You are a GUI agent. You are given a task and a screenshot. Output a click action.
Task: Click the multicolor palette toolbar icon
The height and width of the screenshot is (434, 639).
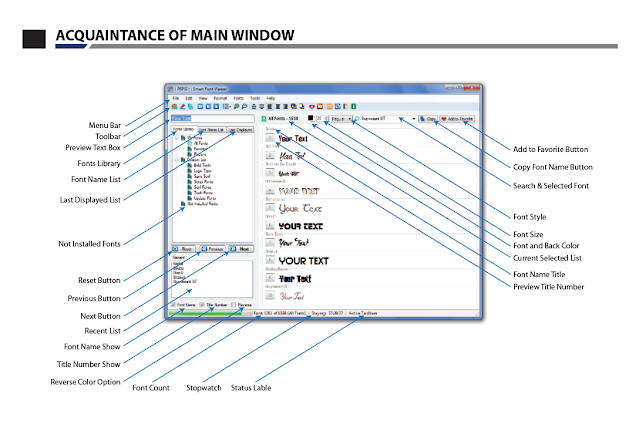coord(294,106)
